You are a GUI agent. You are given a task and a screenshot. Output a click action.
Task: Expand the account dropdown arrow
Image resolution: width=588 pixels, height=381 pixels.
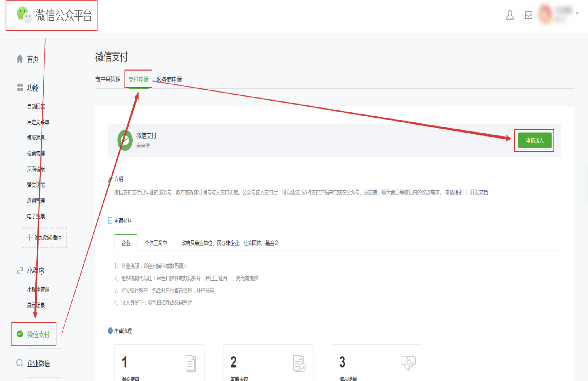click(x=577, y=13)
